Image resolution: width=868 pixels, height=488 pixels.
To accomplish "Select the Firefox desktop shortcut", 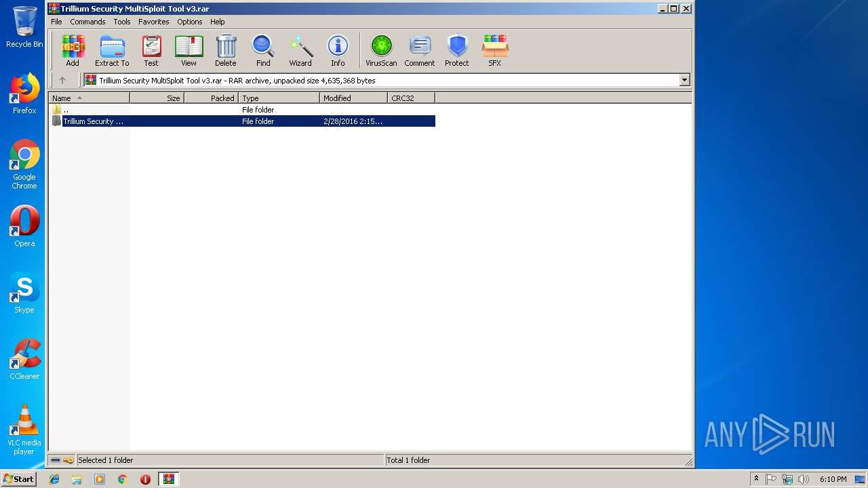I will [24, 94].
